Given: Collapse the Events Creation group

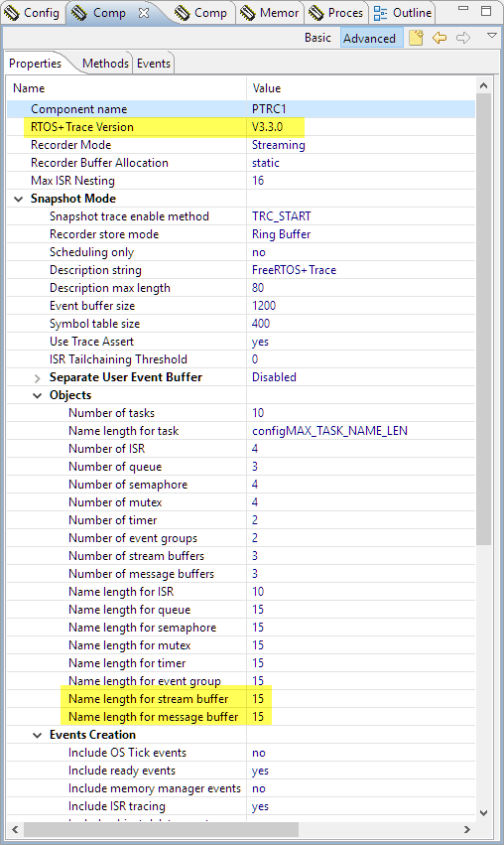Looking at the screenshot, I should point(37,735).
